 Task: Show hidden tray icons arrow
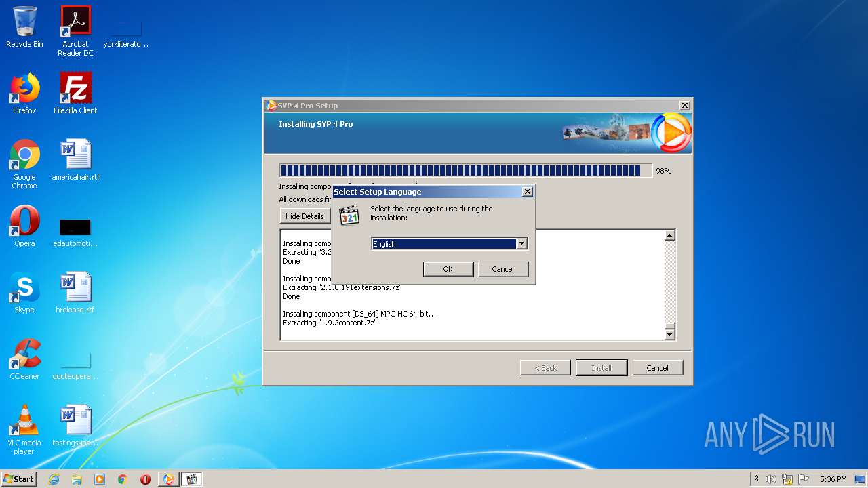(x=756, y=479)
